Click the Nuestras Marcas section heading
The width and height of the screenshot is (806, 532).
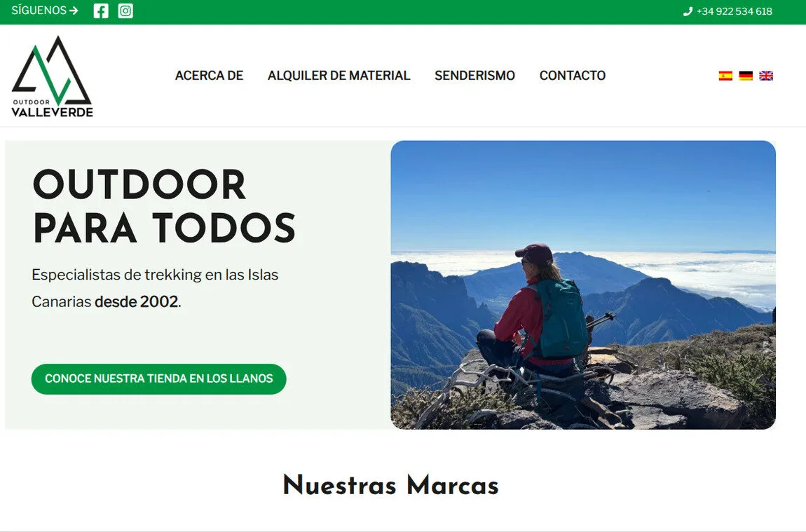[x=390, y=485]
